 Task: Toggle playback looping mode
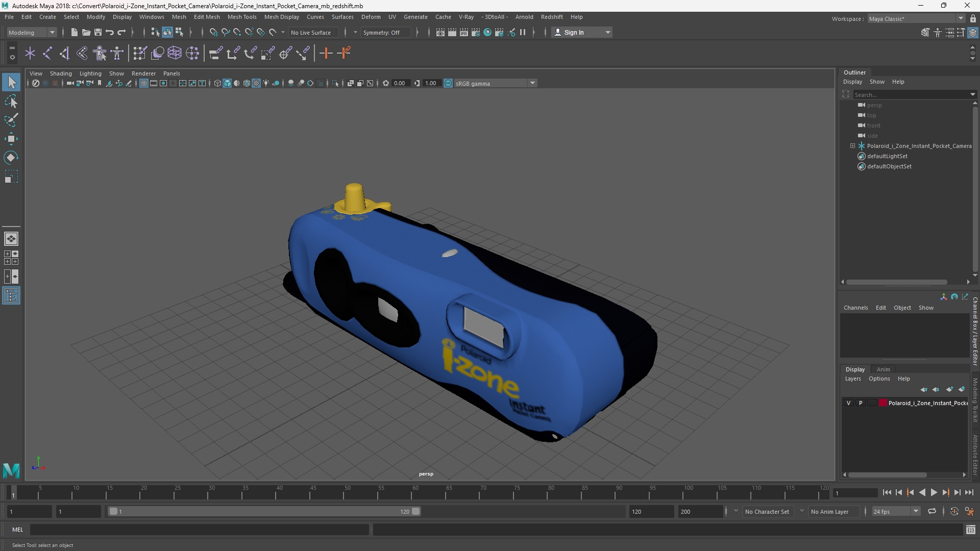click(932, 511)
